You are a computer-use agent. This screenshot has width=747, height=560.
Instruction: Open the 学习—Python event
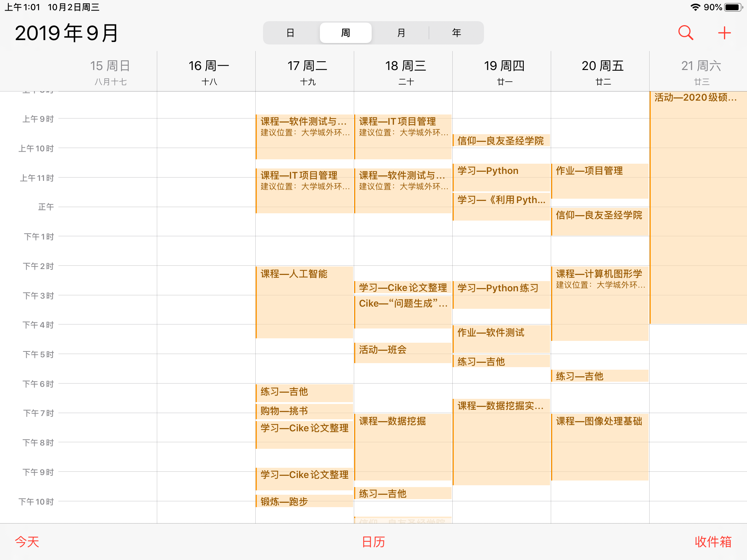point(502,177)
